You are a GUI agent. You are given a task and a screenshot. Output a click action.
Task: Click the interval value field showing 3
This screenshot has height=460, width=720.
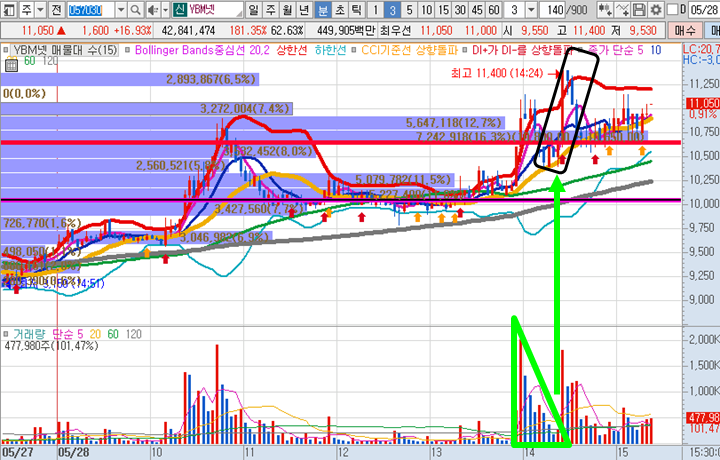515,10
